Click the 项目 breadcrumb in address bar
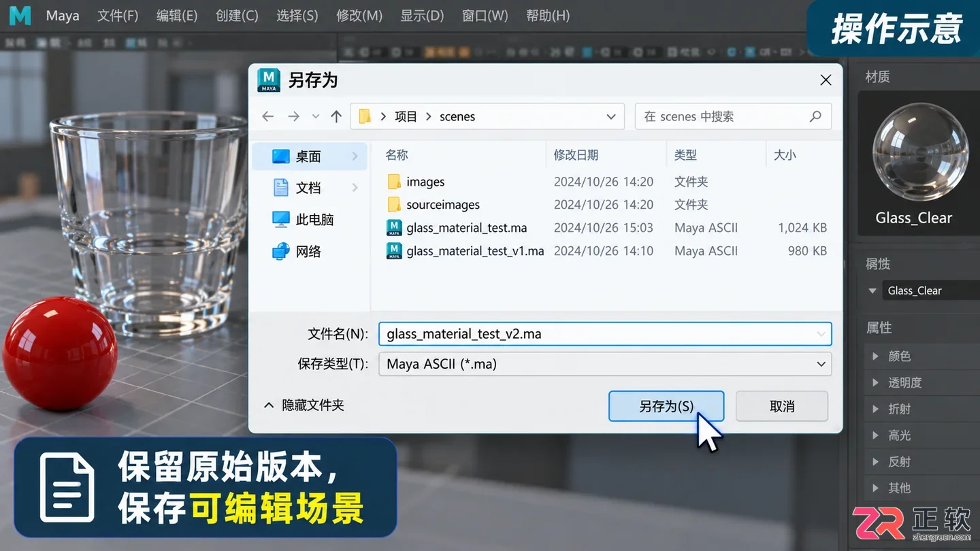Screen dimensions: 980x551 point(406,116)
